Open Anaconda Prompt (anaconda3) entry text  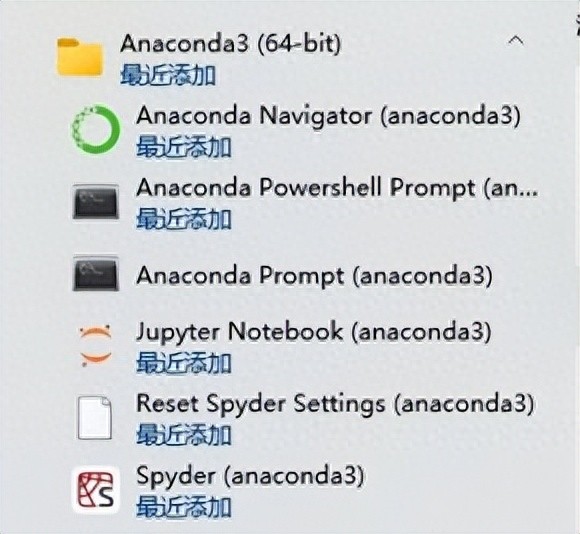[x=314, y=276]
